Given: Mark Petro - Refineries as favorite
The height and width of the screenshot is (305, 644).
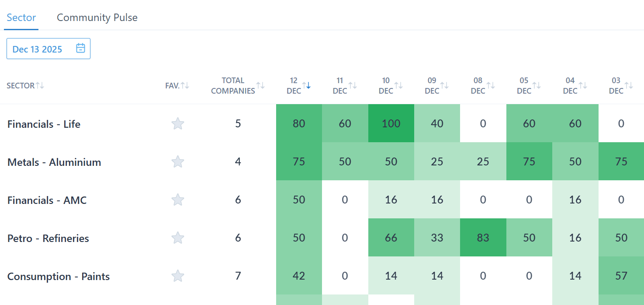Looking at the screenshot, I should pyautogui.click(x=177, y=238).
